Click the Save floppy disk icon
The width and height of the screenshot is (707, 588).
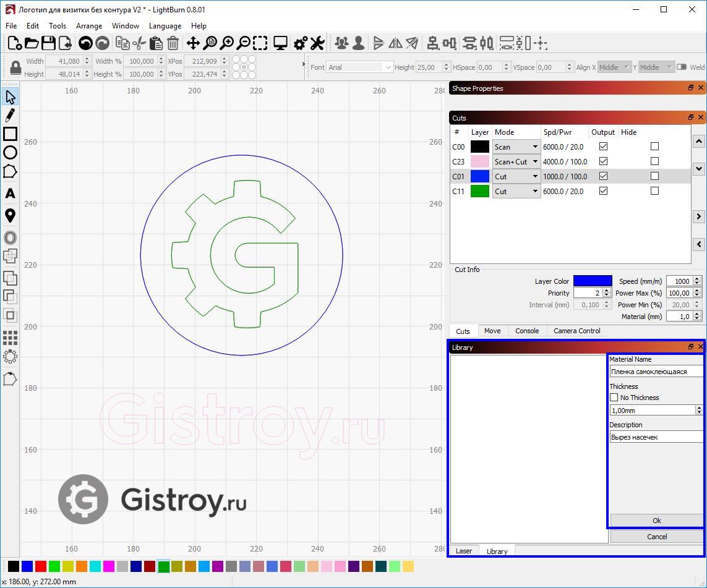click(x=48, y=43)
